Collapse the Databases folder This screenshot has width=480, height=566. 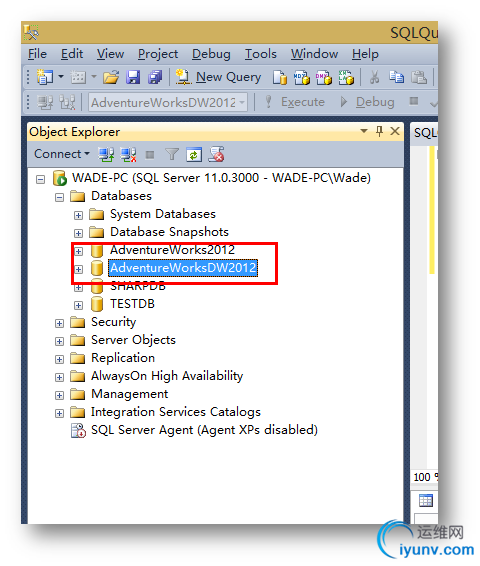pos(59,197)
